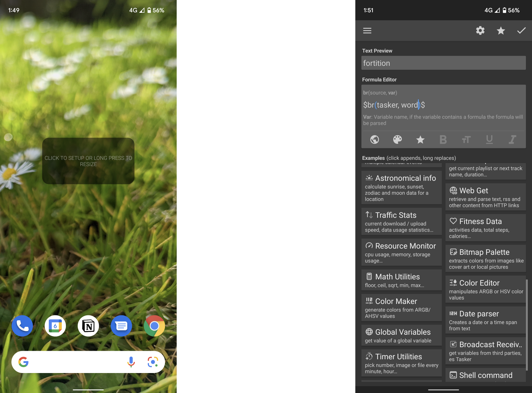
Task: Select the Broadcast Receiver example
Action: tap(486, 351)
